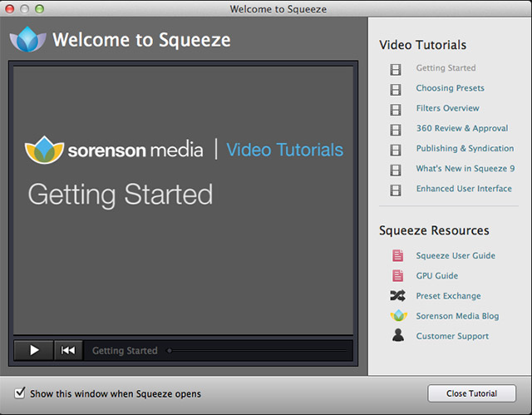The image size is (532, 415).
Task: Click the film icon beside Choosing Presets
Action: tap(396, 90)
